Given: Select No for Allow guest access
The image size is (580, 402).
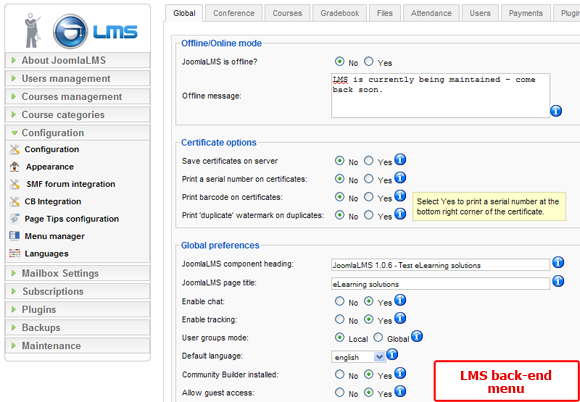Looking at the screenshot, I should tap(339, 392).
